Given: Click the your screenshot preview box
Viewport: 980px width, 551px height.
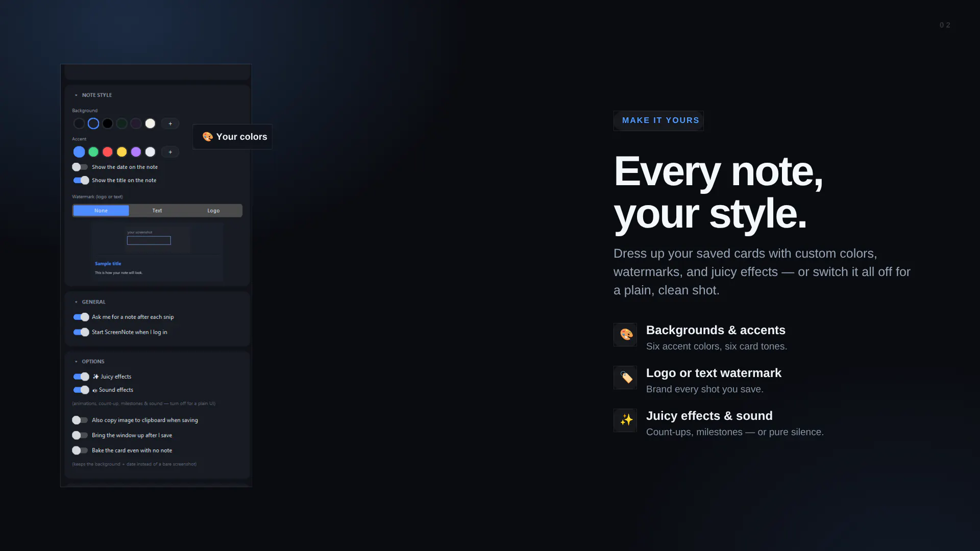Looking at the screenshot, I should (x=149, y=240).
